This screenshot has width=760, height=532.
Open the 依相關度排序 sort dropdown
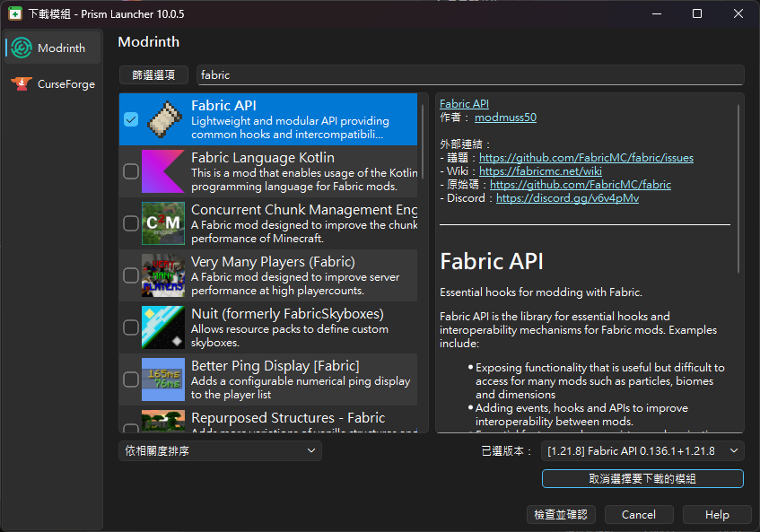[x=220, y=450]
